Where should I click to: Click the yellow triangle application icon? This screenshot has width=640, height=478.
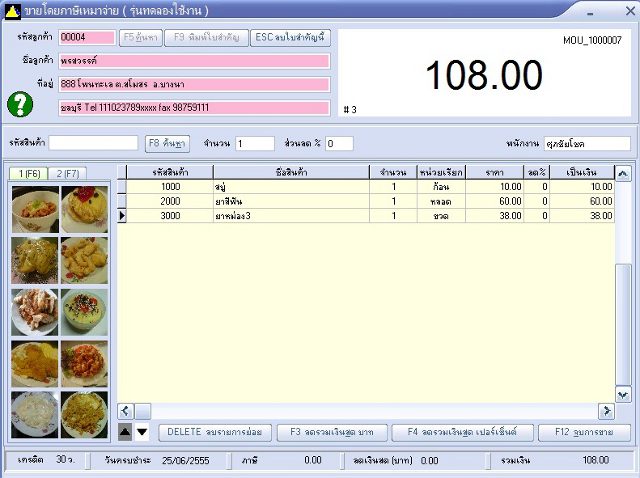[x=12, y=11]
